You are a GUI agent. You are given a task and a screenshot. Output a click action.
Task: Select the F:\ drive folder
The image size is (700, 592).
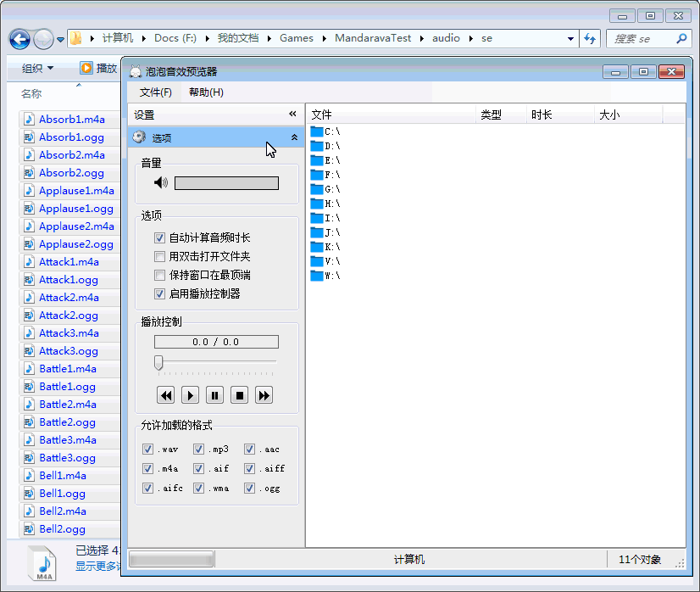pos(325,175)
